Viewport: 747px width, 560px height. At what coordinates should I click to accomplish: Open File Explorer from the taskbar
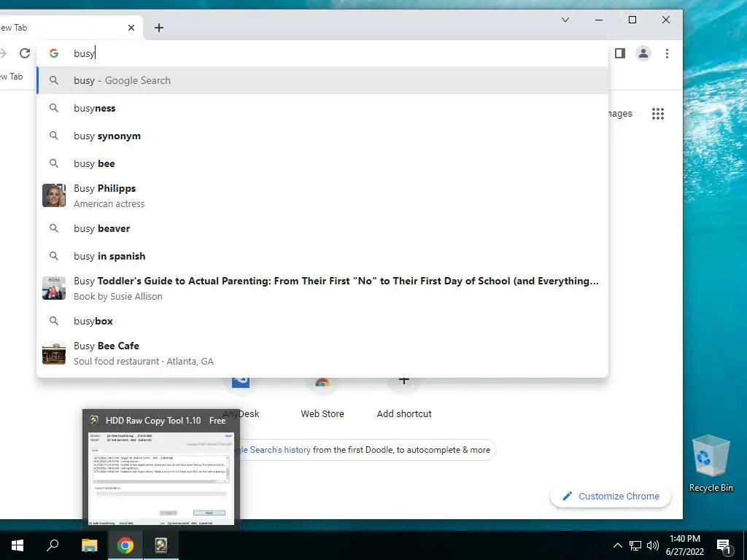89,545
